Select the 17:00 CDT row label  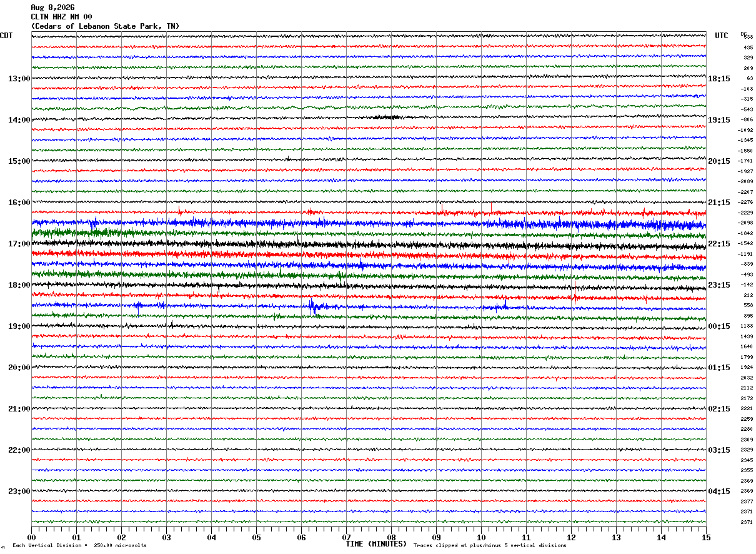(x=19, y=244)
